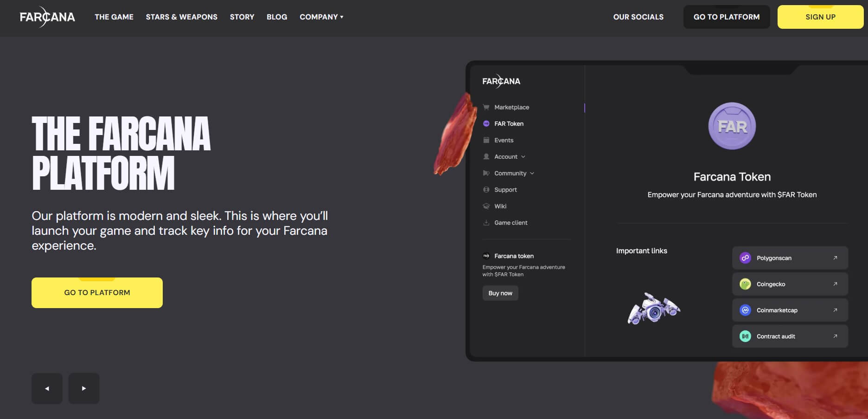Image resolution: width=868 pixels, height=419 pixels.
Task: Click the drone robot image
Action: coord(654,308)
